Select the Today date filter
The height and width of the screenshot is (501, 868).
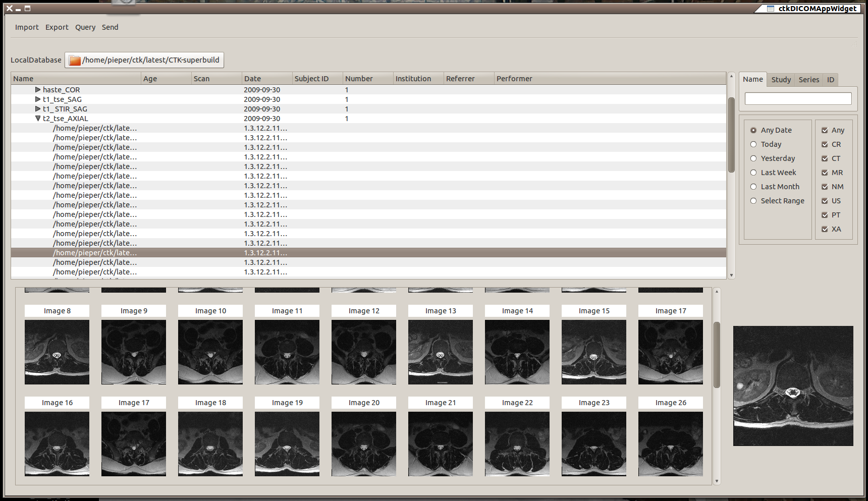click(753, 144)
